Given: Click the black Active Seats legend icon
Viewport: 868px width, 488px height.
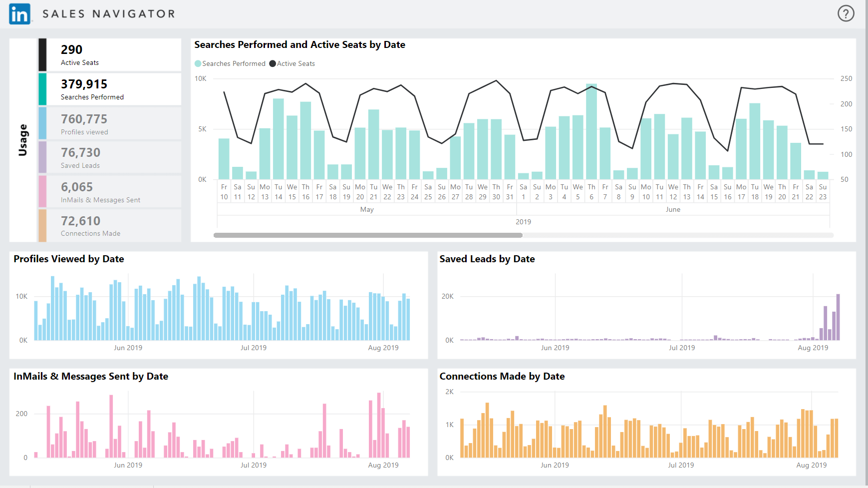Looking at the screenshot, I should tap(273, 63).
